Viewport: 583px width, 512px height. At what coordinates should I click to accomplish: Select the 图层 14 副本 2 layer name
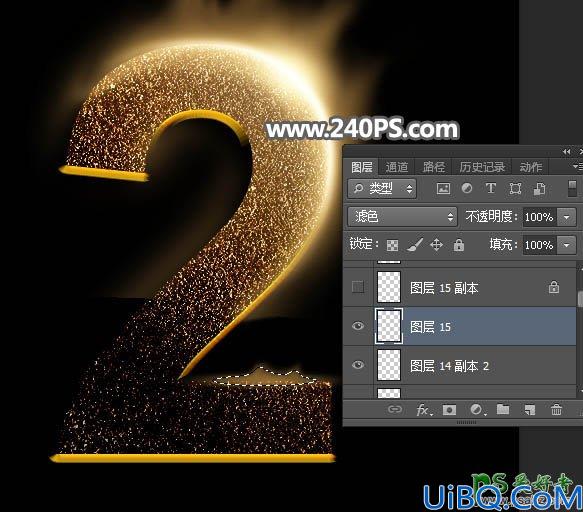click(x=450, y=366)
